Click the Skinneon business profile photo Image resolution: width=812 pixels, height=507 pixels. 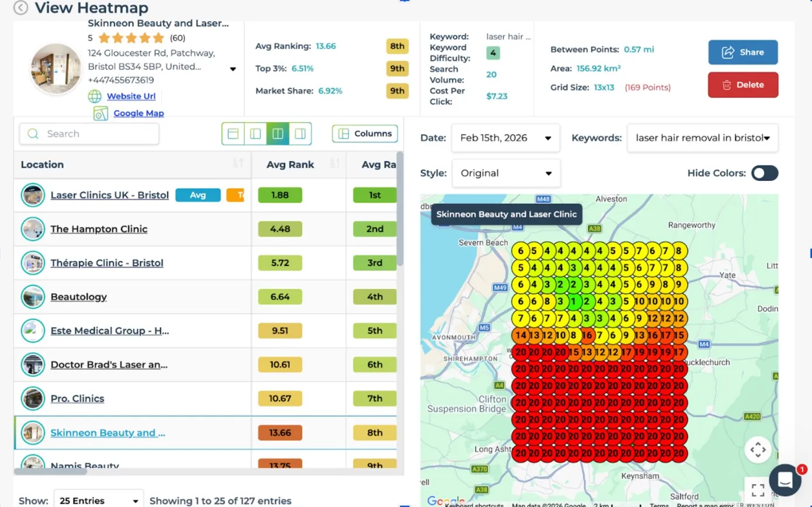tap(55, 69)
